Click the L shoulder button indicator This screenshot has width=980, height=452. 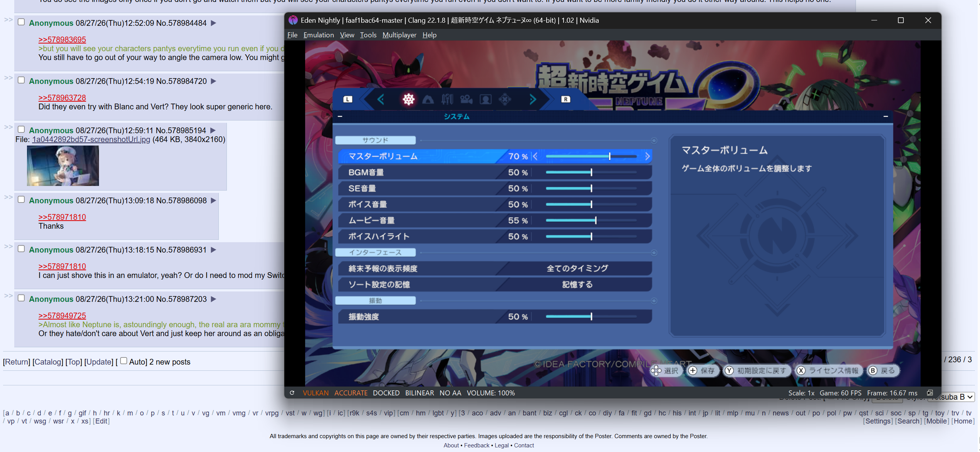[347, 99]
